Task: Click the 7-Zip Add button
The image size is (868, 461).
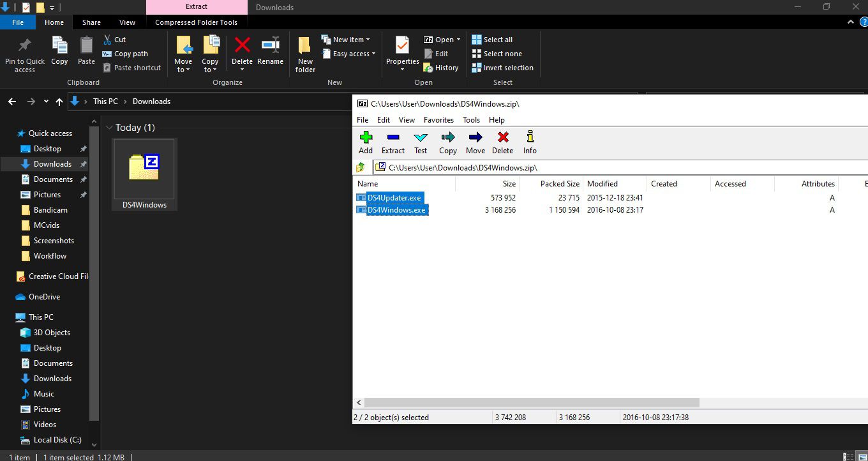Action: (x=366, y=142)
